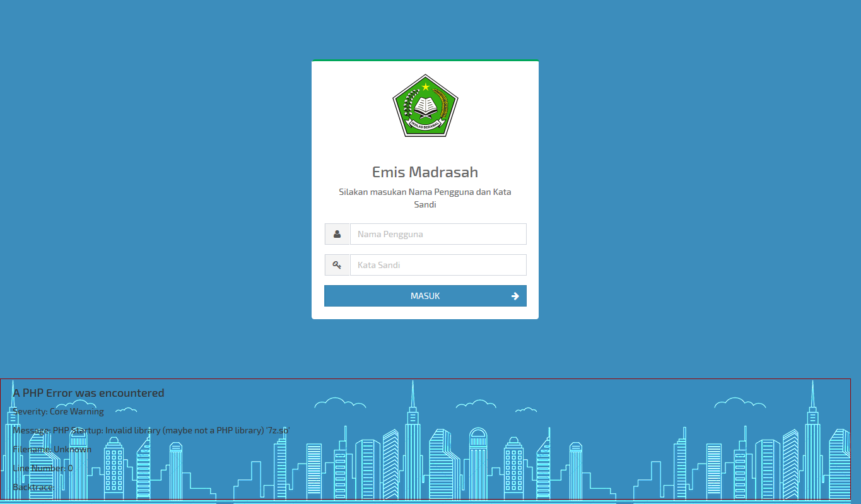Select the 'Message: PHP Startup: Invalid library' line
The image size is (861, 504).
coord(151,430)
